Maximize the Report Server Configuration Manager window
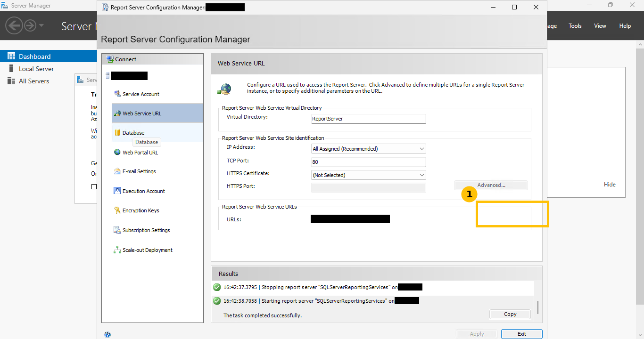Screen dimensions: 644x339 pyautogui.click(x=514, y=7)
